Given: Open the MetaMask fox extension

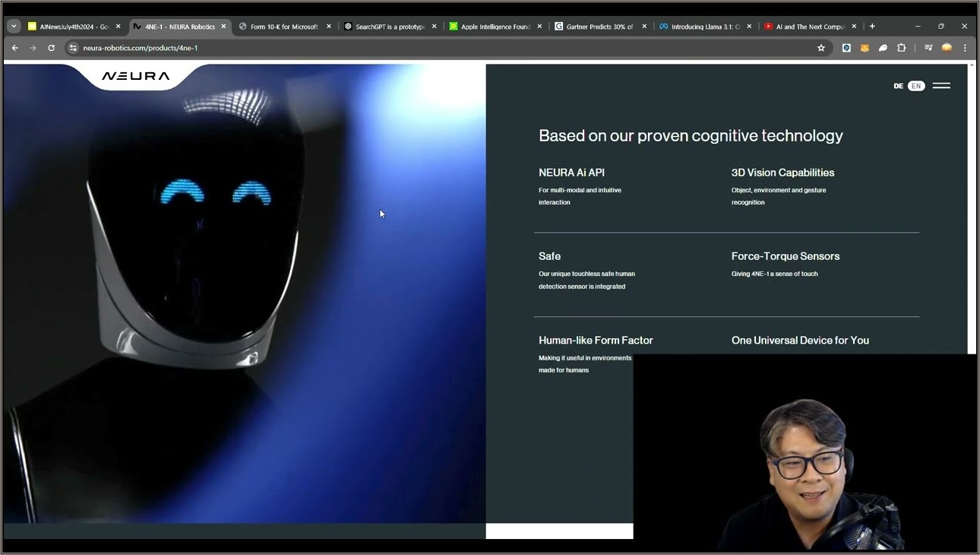Looking at the screenshot, I should [865, 48].
